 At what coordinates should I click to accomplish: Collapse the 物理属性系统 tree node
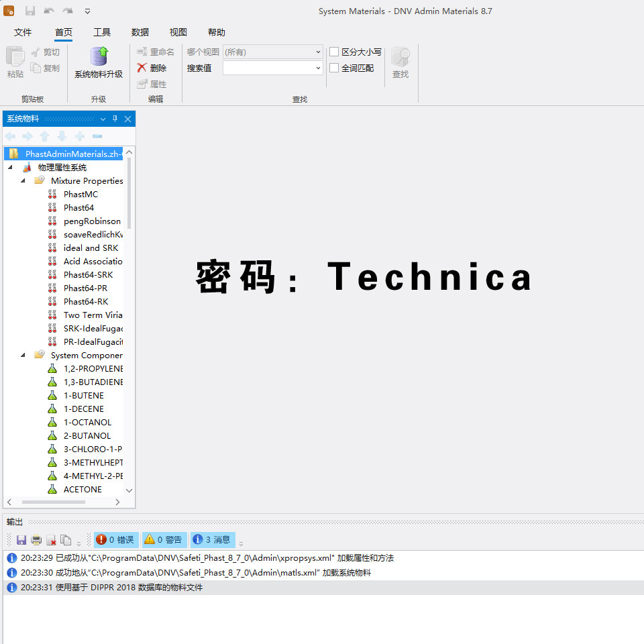click(x=10, y=167)
